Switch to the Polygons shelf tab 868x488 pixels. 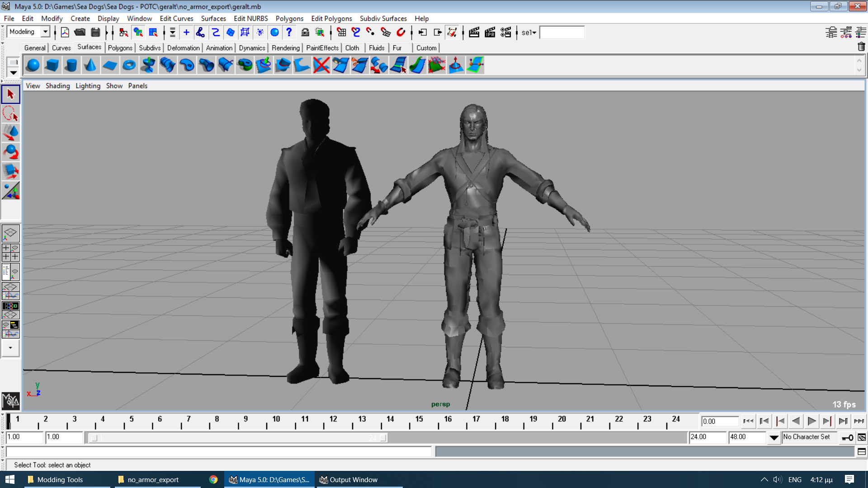pyautogui.click(x=120, y=48)
